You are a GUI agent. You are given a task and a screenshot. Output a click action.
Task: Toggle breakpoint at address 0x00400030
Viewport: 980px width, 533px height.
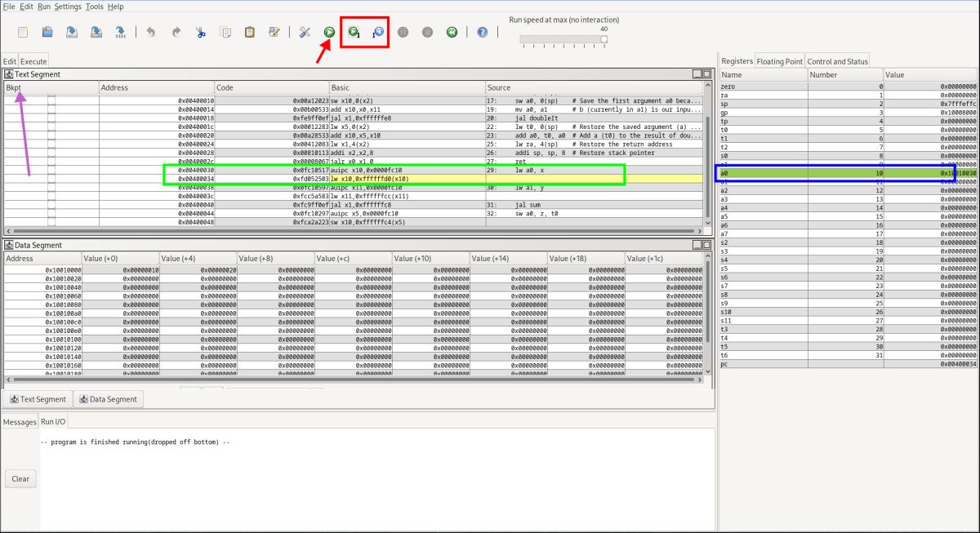pyautogui.click(x=51, y=170)
